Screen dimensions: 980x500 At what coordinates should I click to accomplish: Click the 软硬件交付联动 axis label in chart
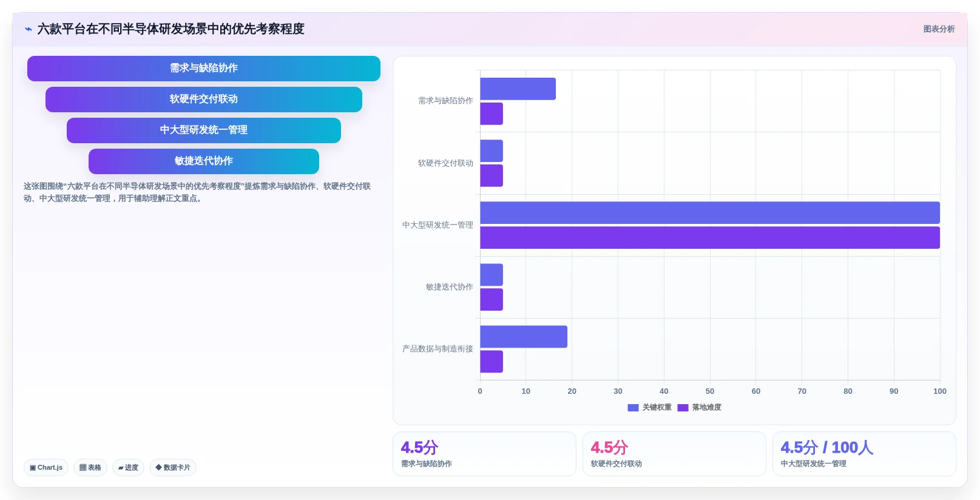[445, 163]
